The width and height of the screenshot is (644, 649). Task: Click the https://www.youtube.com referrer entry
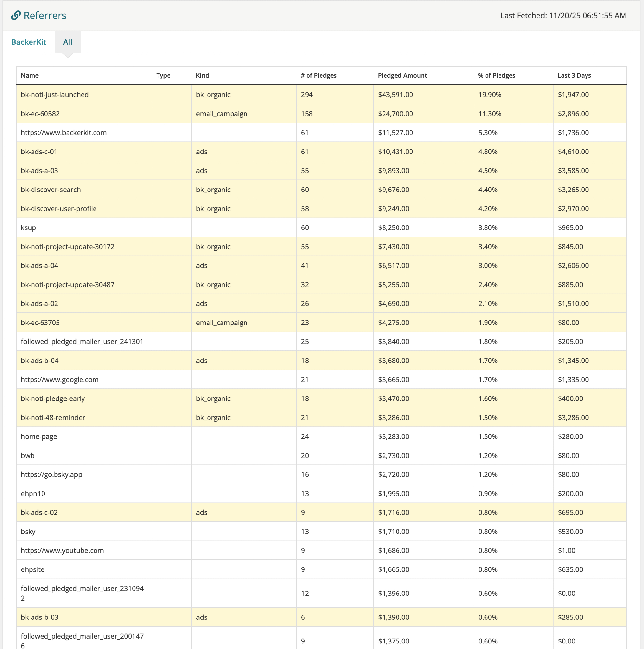(62, 550)
